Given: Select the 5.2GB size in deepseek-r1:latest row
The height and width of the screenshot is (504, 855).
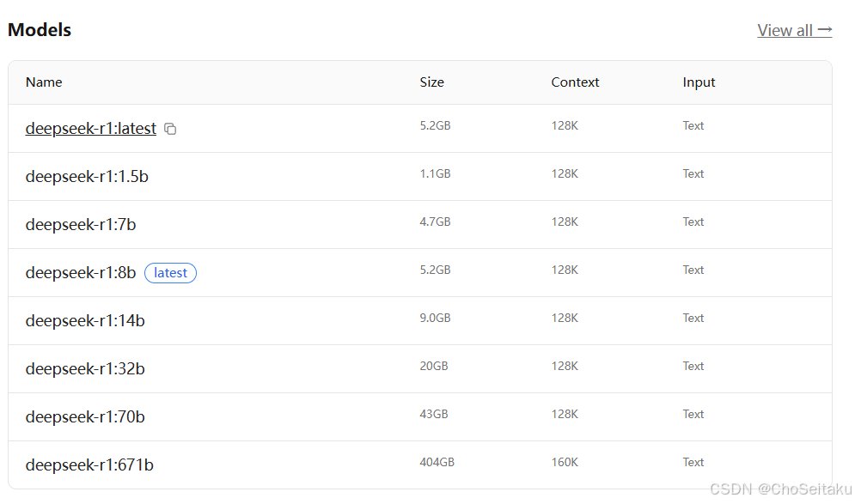Looking at the screenshot, I should (435, 126).
